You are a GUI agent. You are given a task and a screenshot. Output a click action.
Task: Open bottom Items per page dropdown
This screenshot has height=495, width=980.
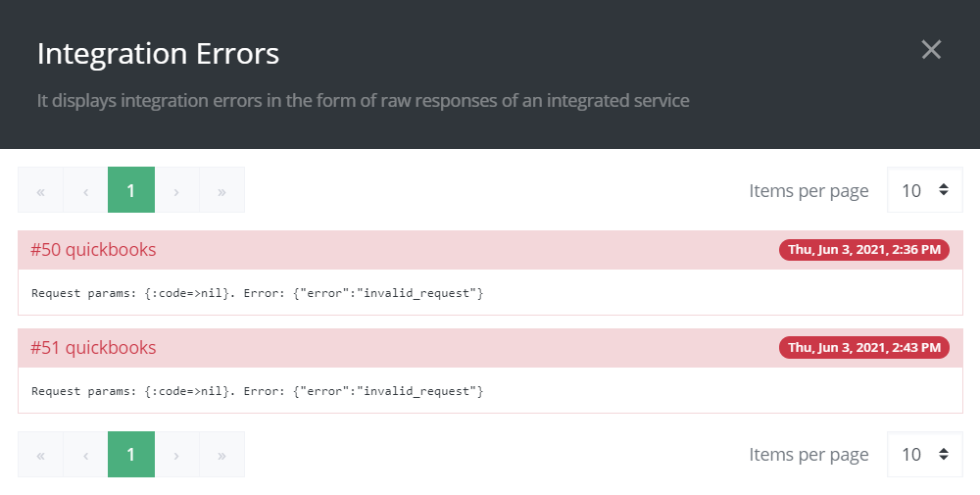pyautogui.click(x=925, y=455)
